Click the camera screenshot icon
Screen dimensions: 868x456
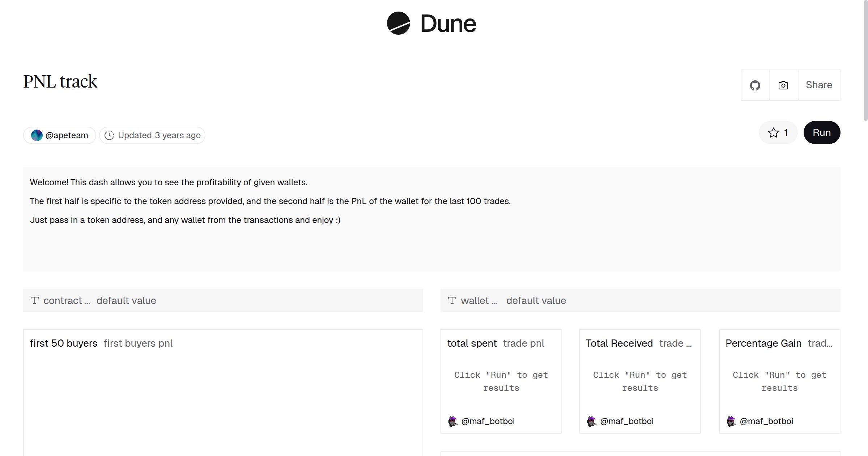point(783,85)
